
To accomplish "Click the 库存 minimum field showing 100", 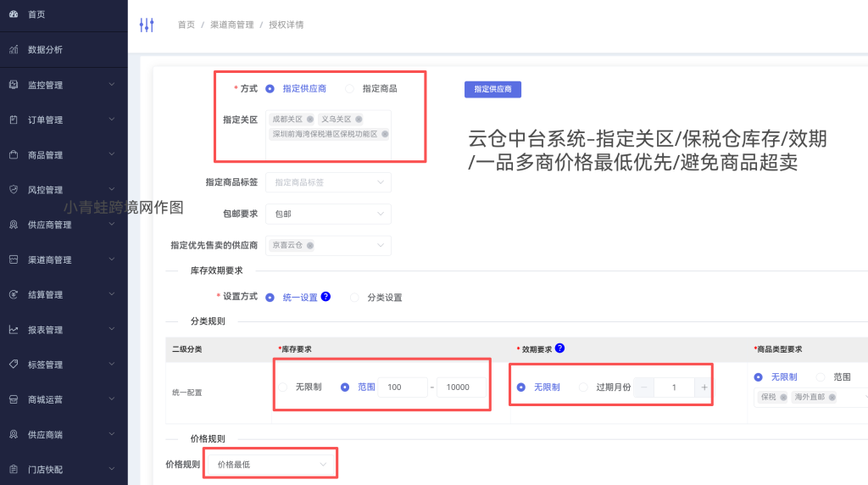I will pyautogui.click(x=403, y=387).
